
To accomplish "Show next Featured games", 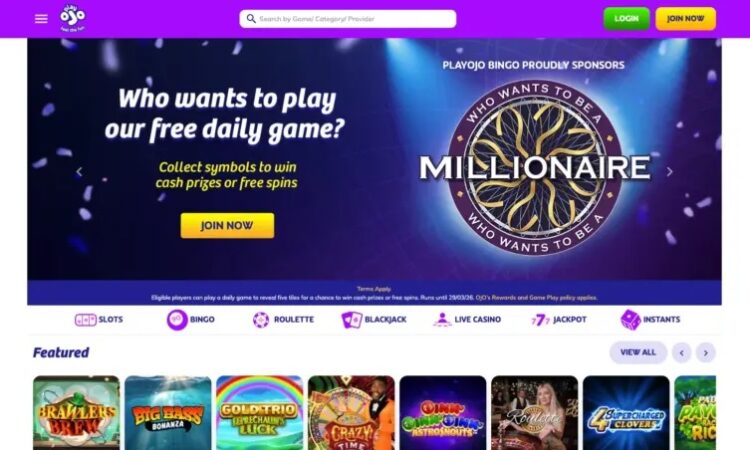I will 706,353.
